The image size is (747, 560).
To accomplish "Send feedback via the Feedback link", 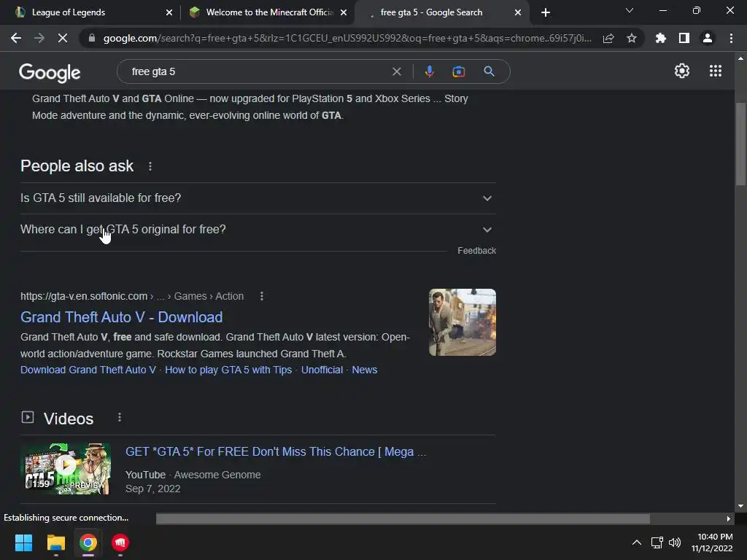I will click(x=476, y=251).
